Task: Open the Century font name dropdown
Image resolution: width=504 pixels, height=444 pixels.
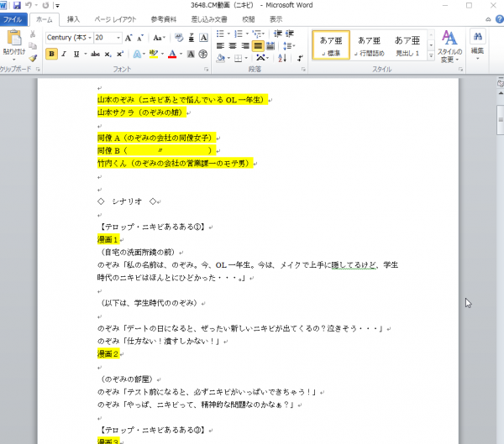Action: 69,38
